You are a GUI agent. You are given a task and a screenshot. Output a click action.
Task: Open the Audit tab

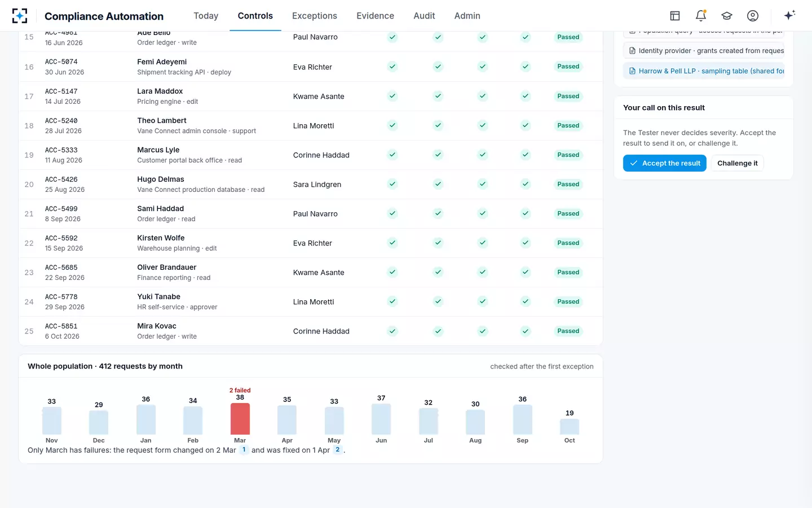point(424,16)
